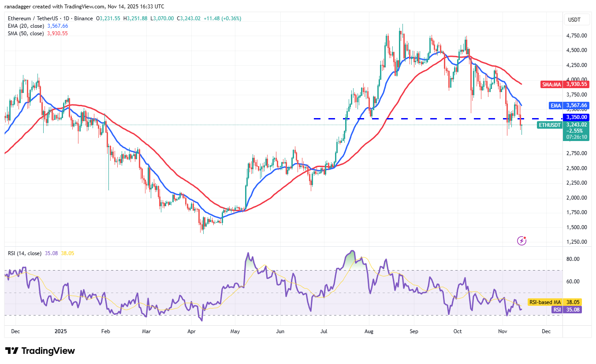Click the TradingView logo in the bottom corner

click(40, 351)
